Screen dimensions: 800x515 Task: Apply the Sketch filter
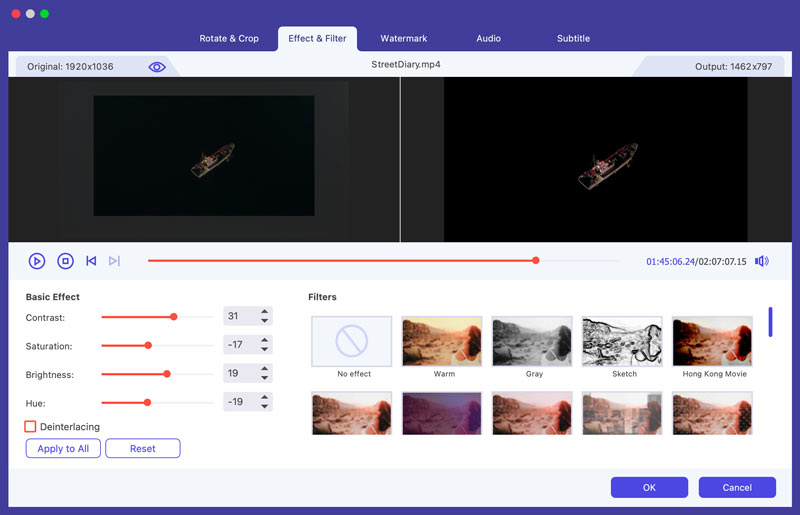click(x=622, y=341)
